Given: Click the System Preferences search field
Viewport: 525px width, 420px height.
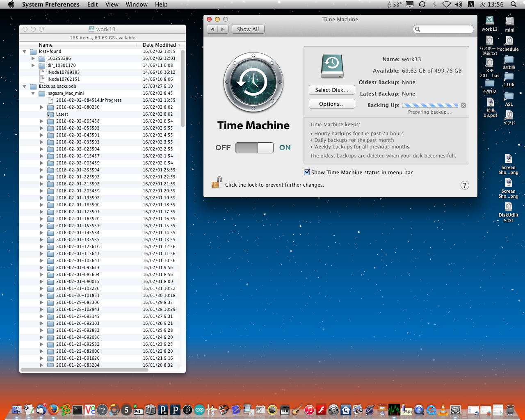Looking at the screenshot, I should pos(444,29).
